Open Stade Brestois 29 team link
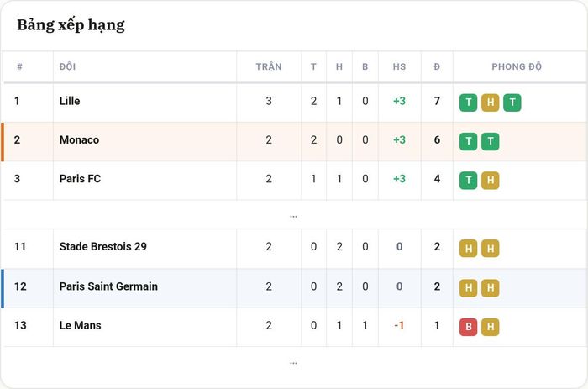Image resolution: width=588 pixels, height=389 pixels. pyautogui.click(x=102, y=246)
